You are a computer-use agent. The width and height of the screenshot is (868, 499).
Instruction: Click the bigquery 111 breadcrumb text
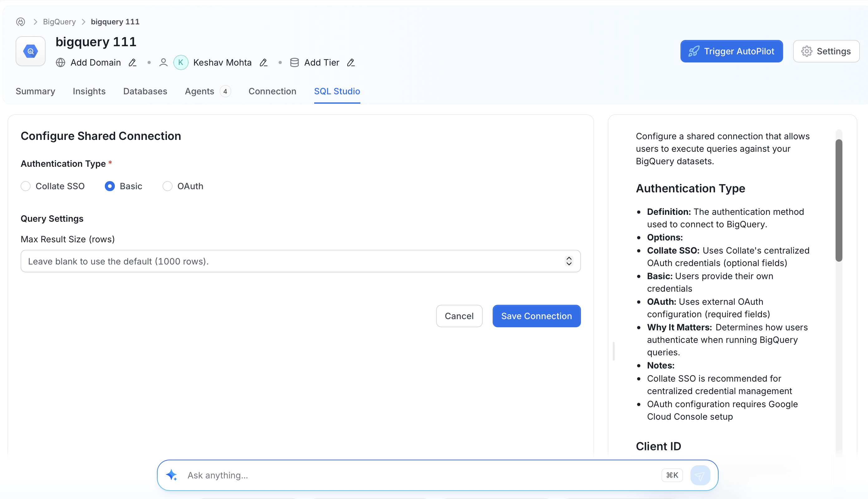pyautogui.click(x=115, y=22)
